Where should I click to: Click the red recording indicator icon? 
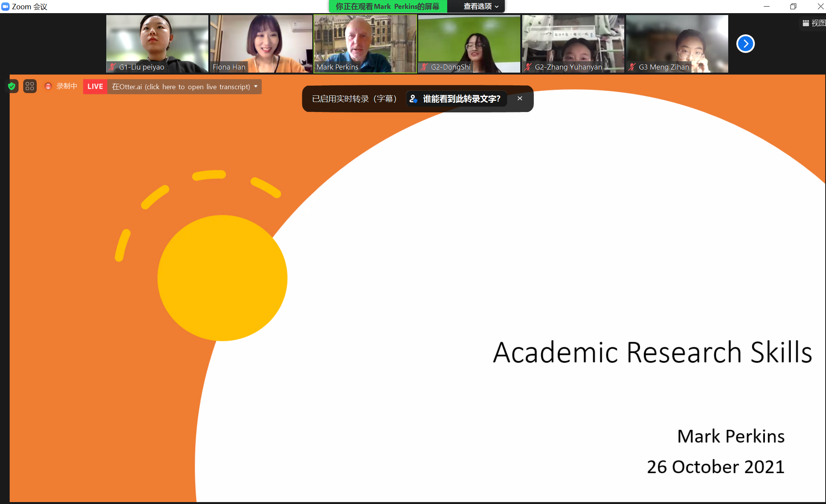tap(48, 86)
